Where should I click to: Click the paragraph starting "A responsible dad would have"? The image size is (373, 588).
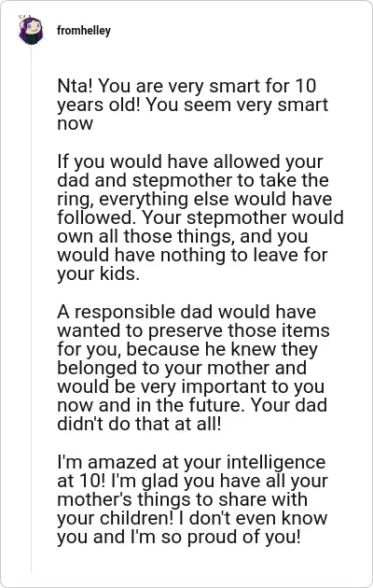pyautogui.click(x=194, y=368)
